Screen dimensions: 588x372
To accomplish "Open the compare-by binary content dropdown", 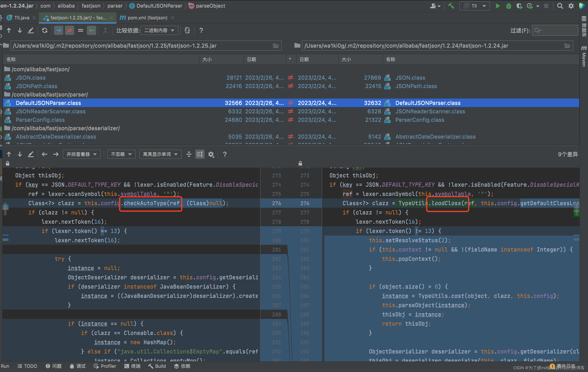I will [x=159, y=31].
